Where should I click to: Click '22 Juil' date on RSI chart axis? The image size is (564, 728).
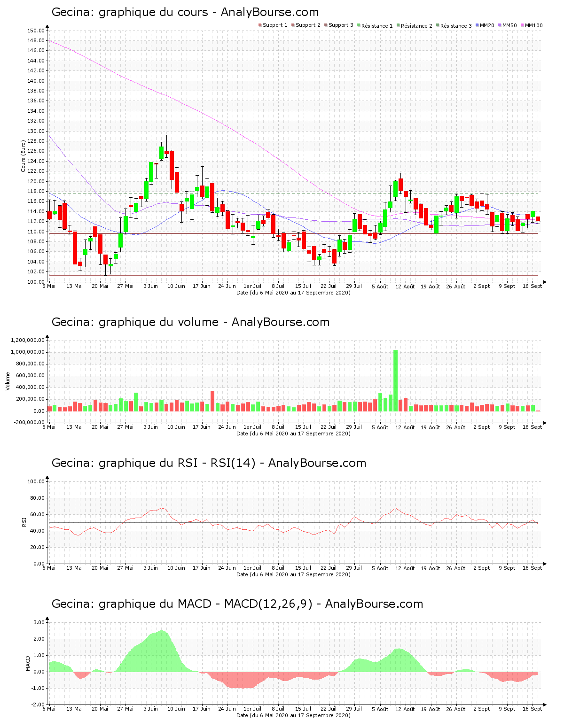click(329, 568)
